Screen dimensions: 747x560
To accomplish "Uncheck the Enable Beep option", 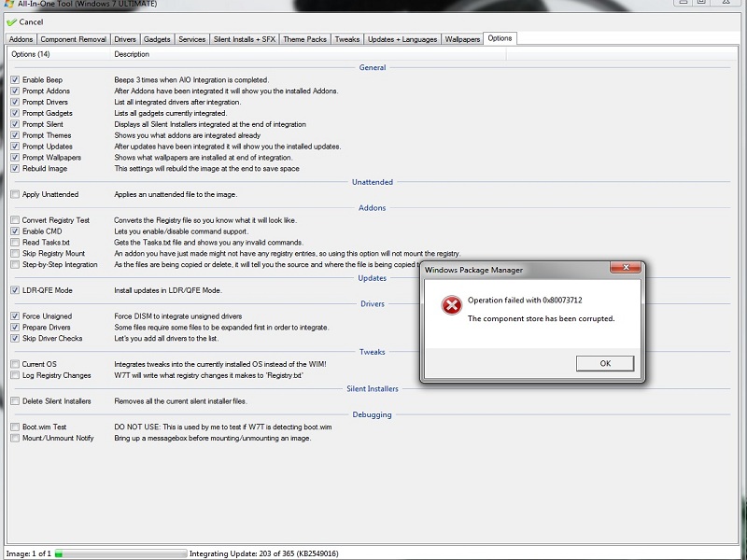I will [15, 80].
